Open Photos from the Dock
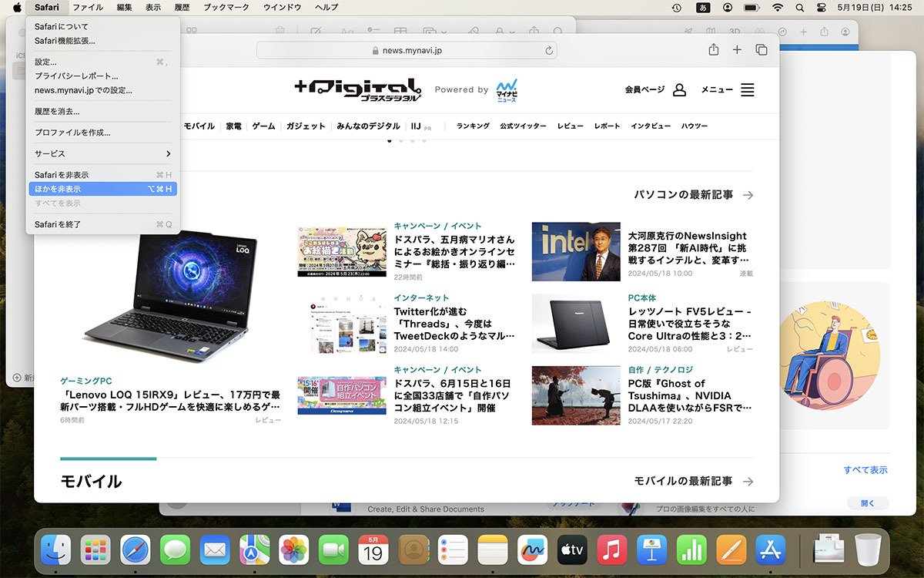This screenshot has width=924, height=578. pyautogui.click(x=294, y=550)
